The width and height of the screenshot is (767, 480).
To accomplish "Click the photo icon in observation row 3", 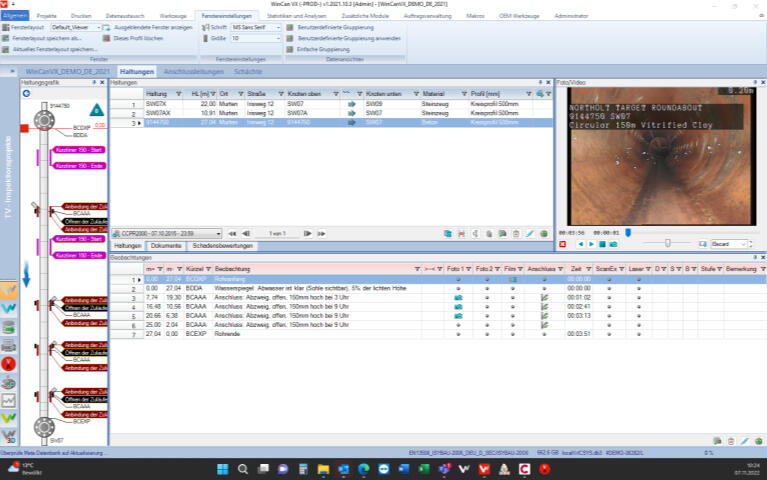I will point(458,298).
